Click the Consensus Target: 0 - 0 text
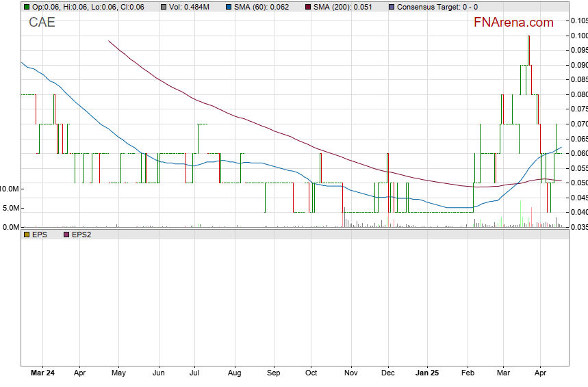Image resolution: width=588 pixels, height=387 pixels. [437, 7]
